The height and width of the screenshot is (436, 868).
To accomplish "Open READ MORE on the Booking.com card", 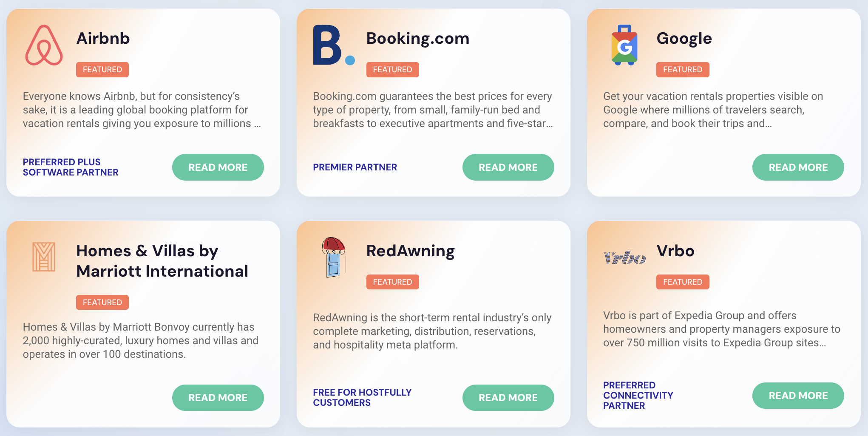I will coord(508,167).
